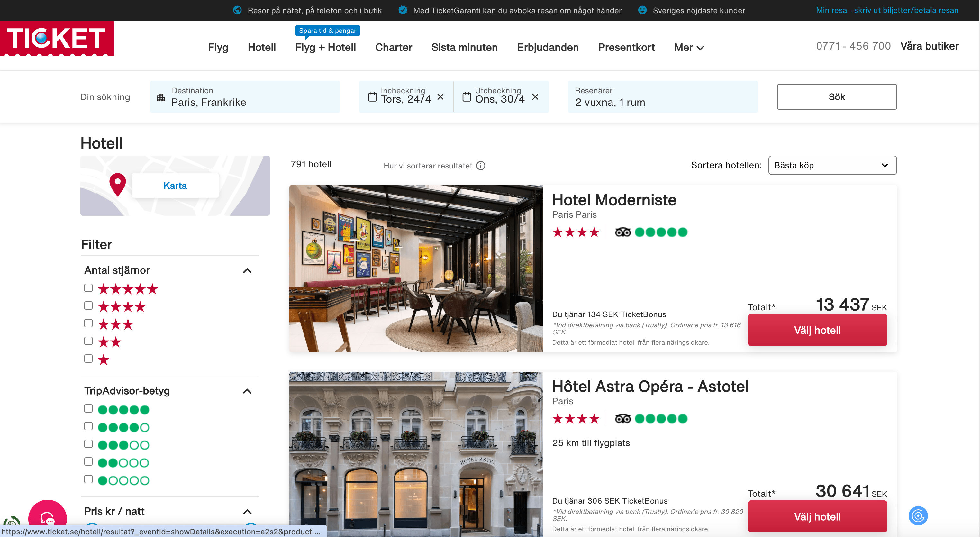Click the Destination building icon
The width and height of the screenshot is (980, 537).
(x=161, y=97)
